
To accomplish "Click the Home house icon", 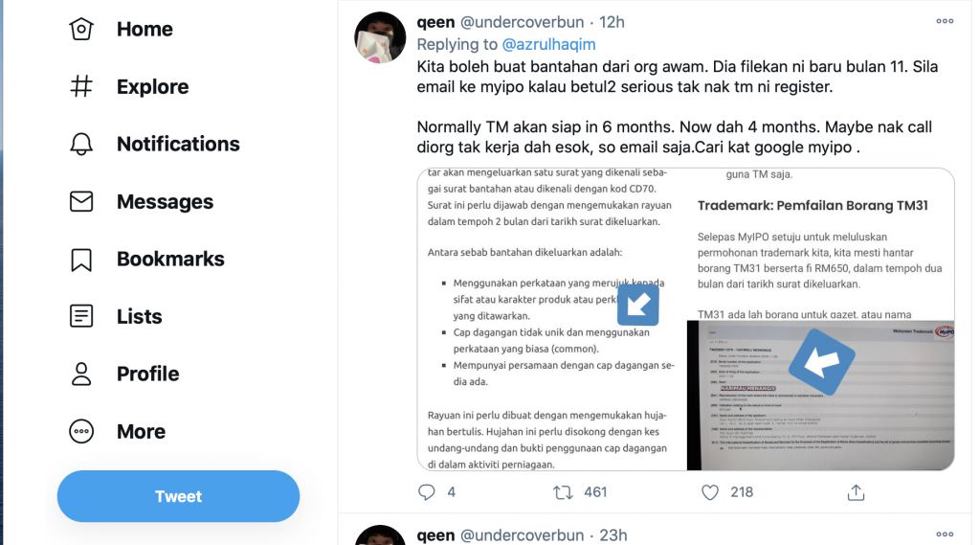I will click(81, 29).
